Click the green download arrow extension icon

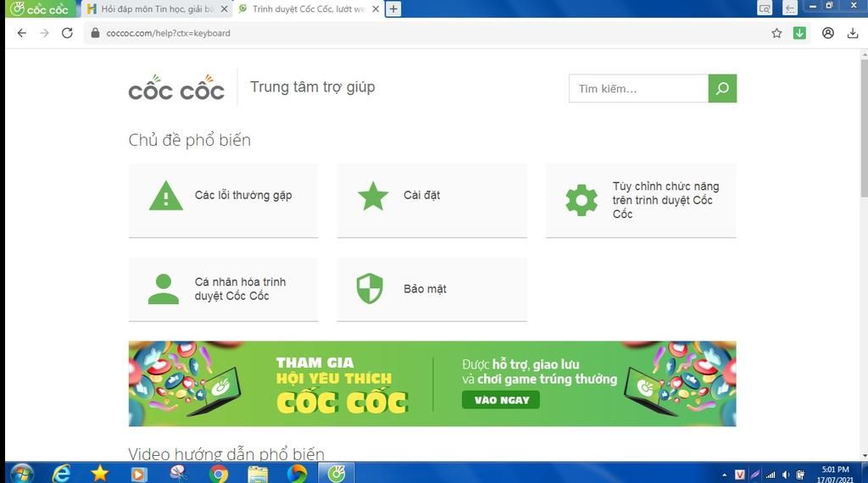pyautogui.click(x=799, y=33)
